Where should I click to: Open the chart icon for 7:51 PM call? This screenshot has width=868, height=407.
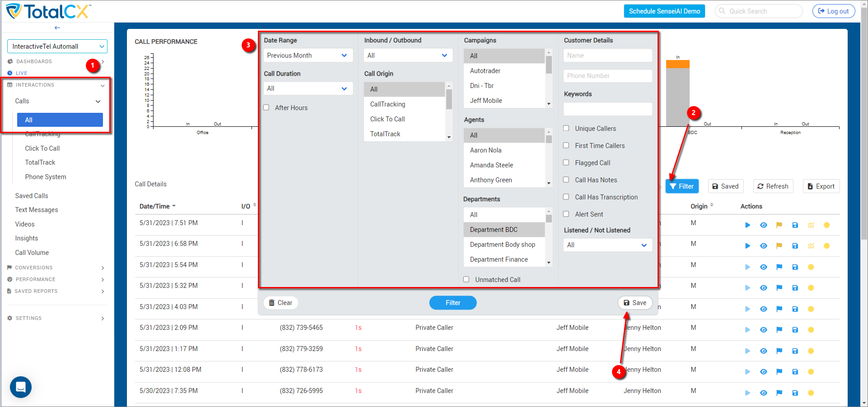811,225
